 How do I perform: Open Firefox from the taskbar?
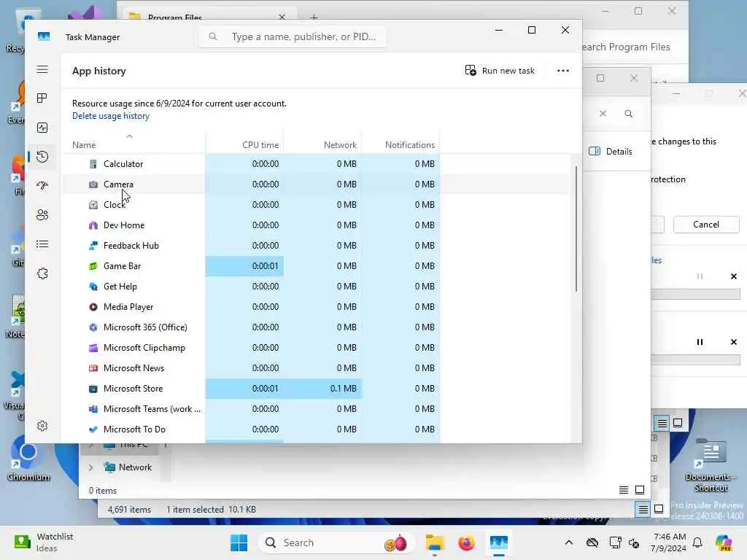click(x=466, y=542)
